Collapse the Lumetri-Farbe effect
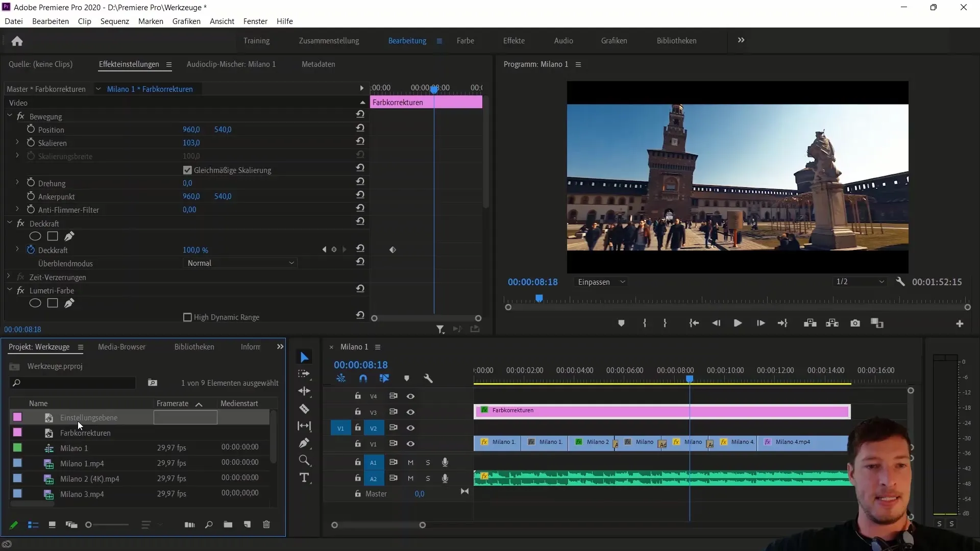Viewport: 980px width, 551px height. point(9,290)
